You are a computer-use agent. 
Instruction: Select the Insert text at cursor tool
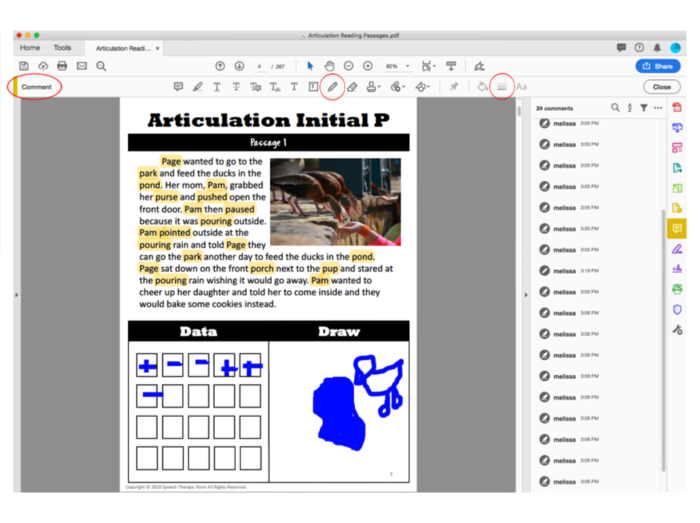coord(275,87)
